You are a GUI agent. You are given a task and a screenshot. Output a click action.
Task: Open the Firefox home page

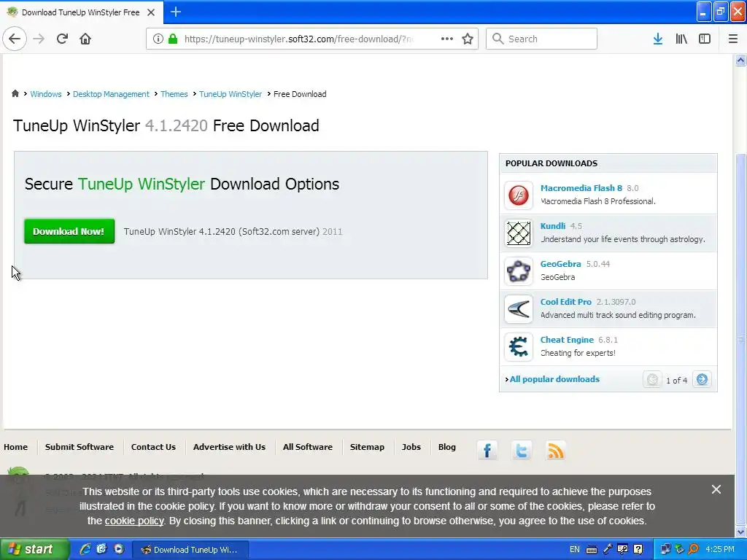click(x=85, y=39)
